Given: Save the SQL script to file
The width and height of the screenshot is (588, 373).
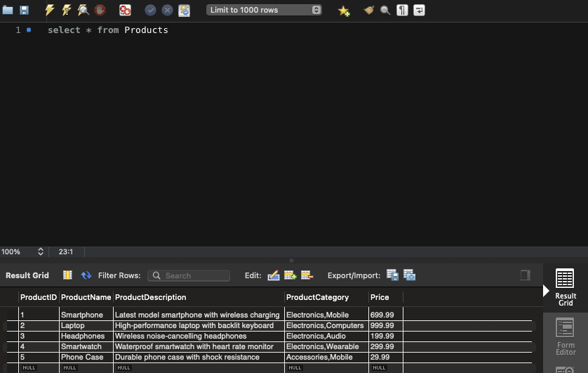Looking at the screenshot, I should pyautogui.click(x=24, y=10).
